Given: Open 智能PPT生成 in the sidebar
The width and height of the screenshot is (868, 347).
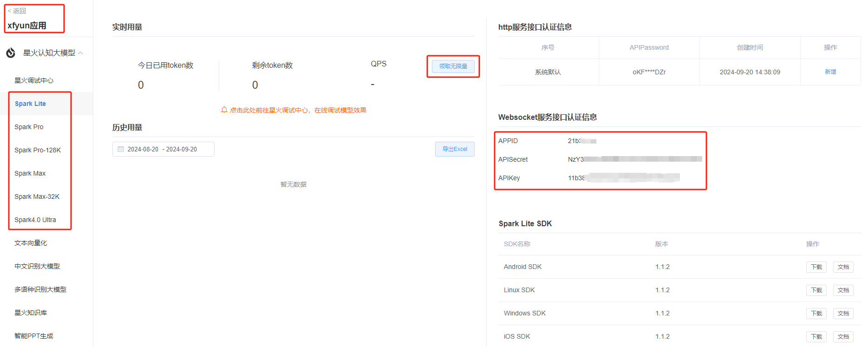Looking at the screenshot, I should click(x=34, y=336).
